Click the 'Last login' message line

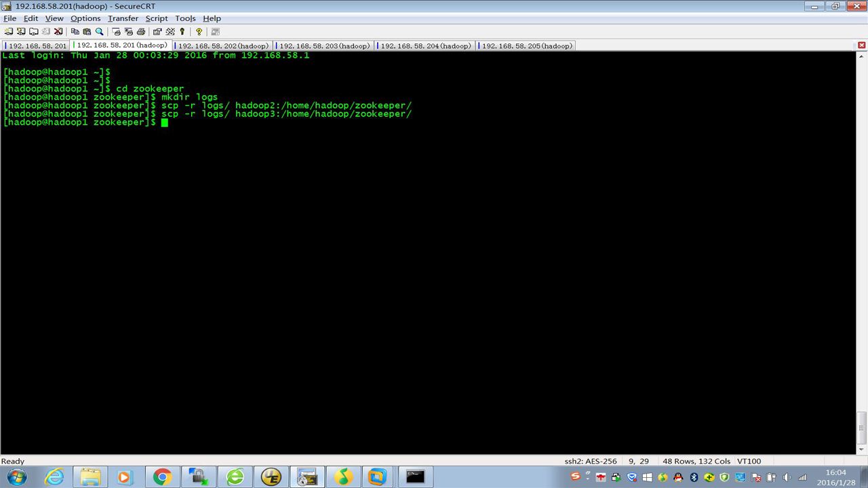(156, 56)
